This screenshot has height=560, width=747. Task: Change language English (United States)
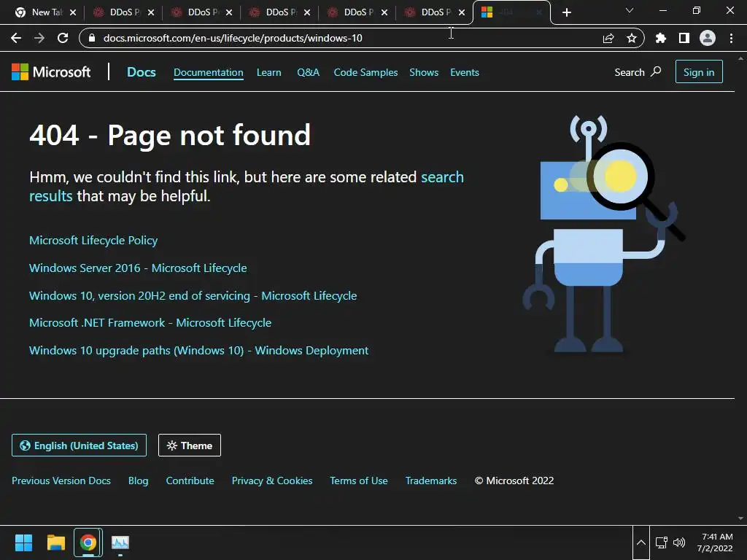79,446
